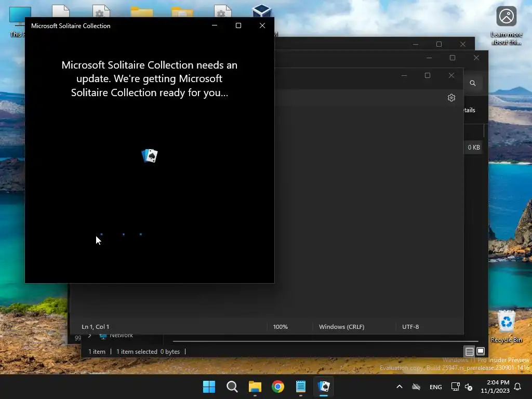Close the Microsoft Solitaire Collection window
This screenshot has height=399, width=532.
pos(262,25)
